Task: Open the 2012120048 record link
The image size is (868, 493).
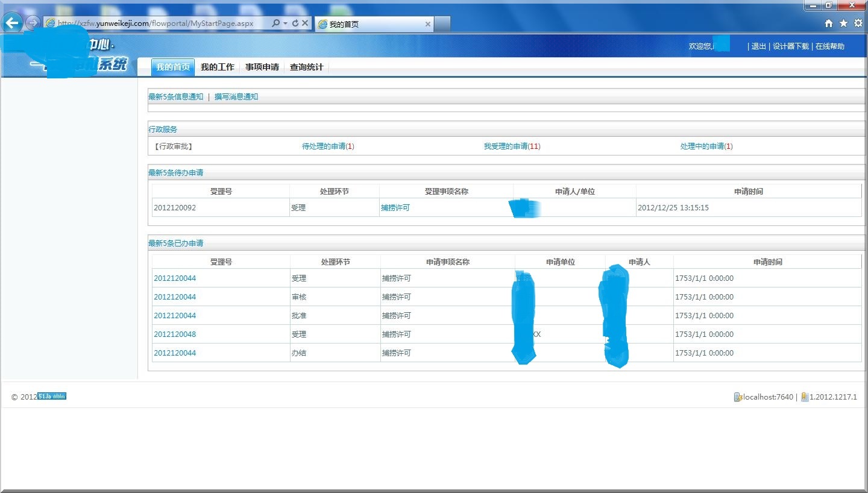Action: 175,334
